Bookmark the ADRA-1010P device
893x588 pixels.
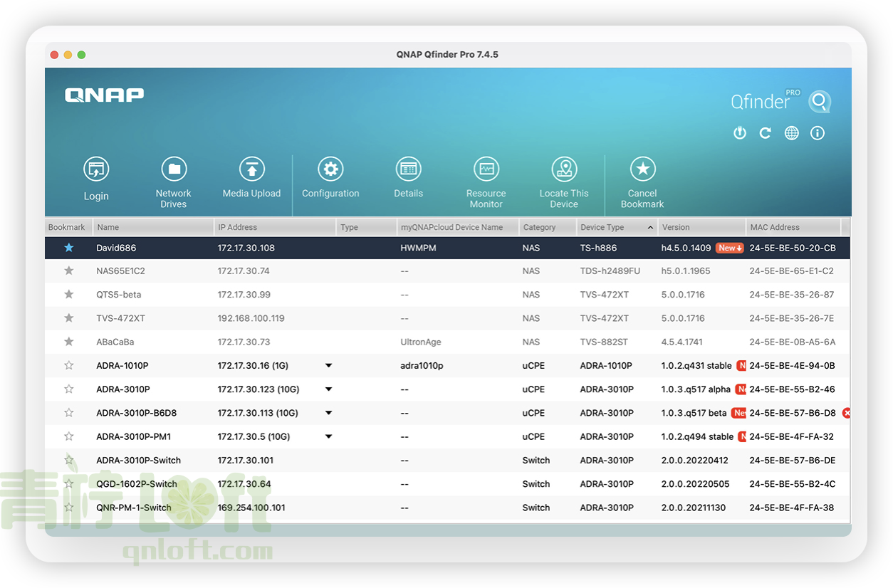click(69, 366)
